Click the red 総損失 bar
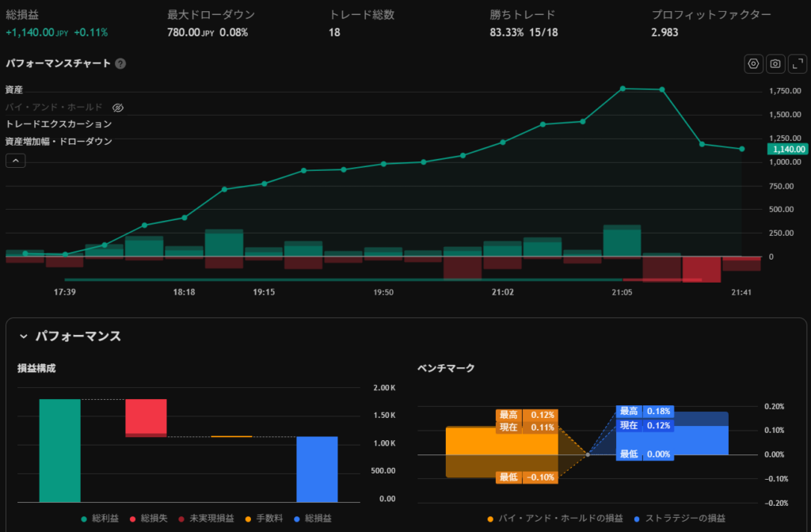 pyautogui.click(x=146, y=416)
